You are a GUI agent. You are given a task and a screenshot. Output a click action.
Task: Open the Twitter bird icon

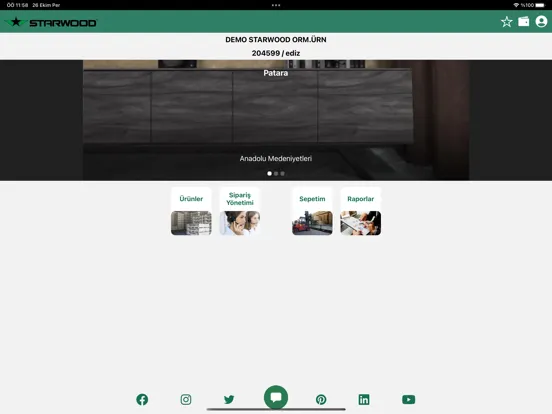coord(229,399)
